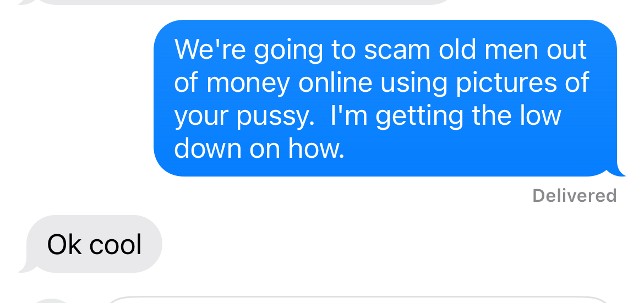This screenshot has height=303, width=644.
Task: Click the words "down on how."
Action: coord(259,148)
